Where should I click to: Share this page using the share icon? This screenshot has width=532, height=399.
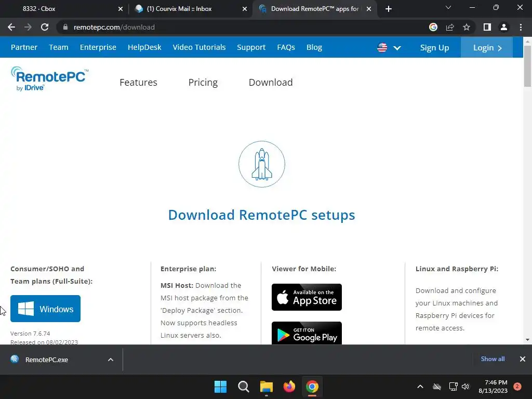pos(450,27)
